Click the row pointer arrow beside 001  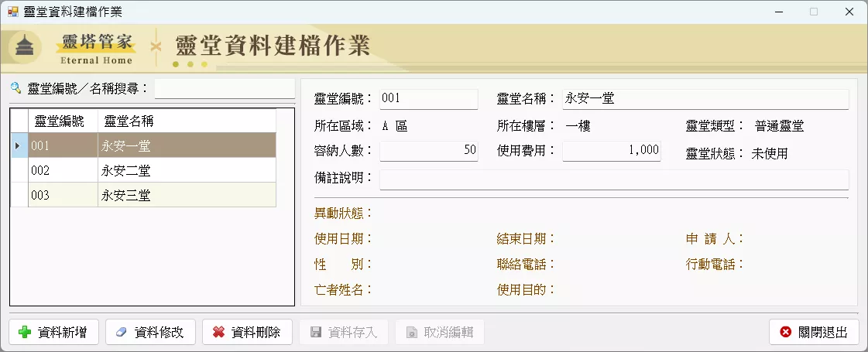[x=19, y=145]
